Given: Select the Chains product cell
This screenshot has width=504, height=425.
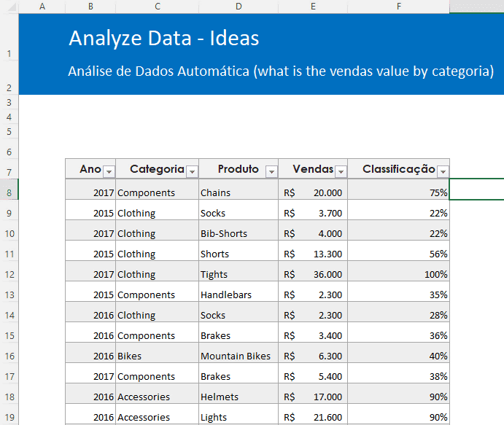Looking at the screenshot, I should tap(238, 192).
